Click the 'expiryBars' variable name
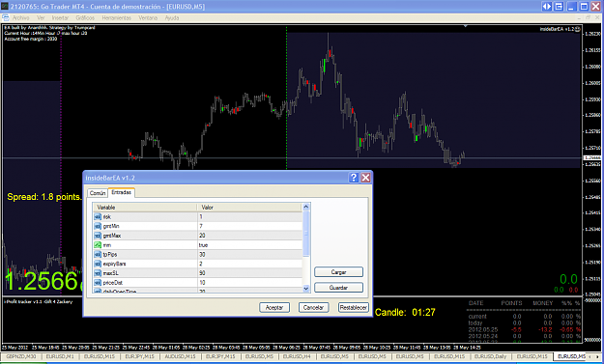 [x=114, y=264]
